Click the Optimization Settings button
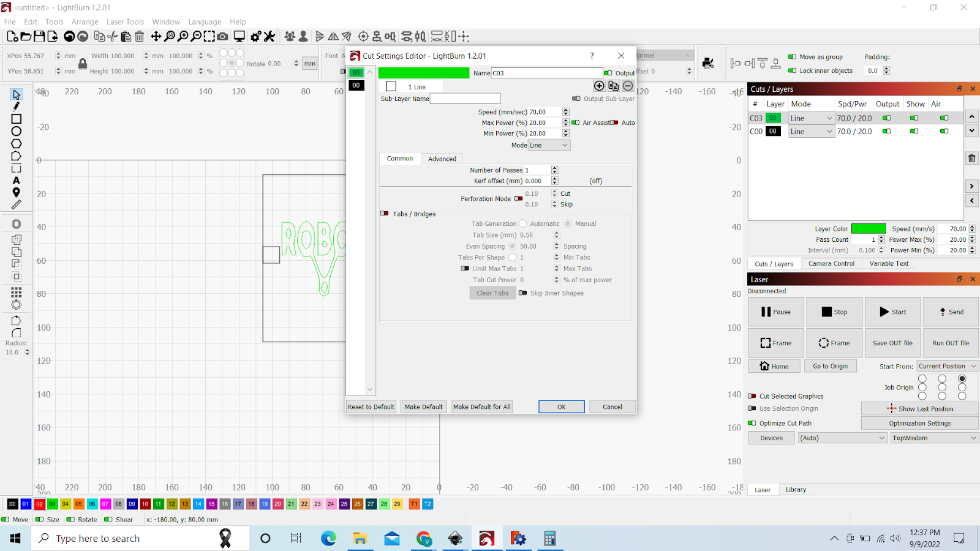This screenshot has height=551, width=980. pos(920,423)
